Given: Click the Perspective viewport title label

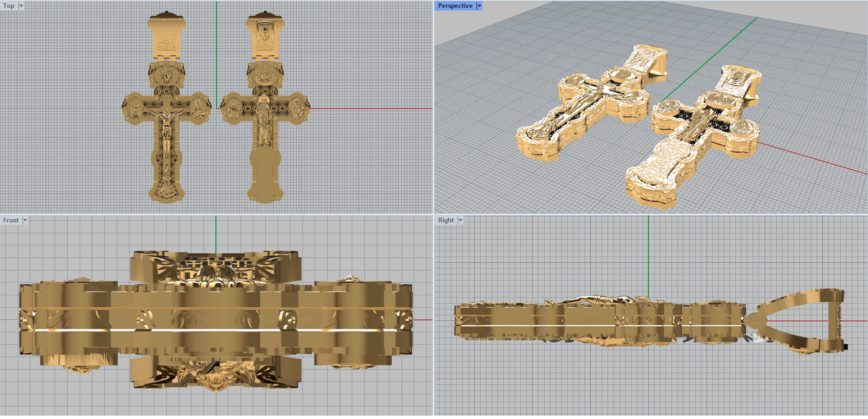Looking at the screenshot, I should click(455, 6).
